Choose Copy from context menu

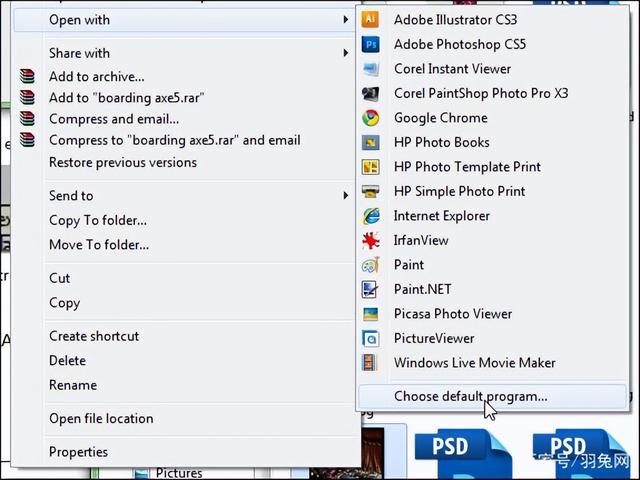click(x=64, y=303)
